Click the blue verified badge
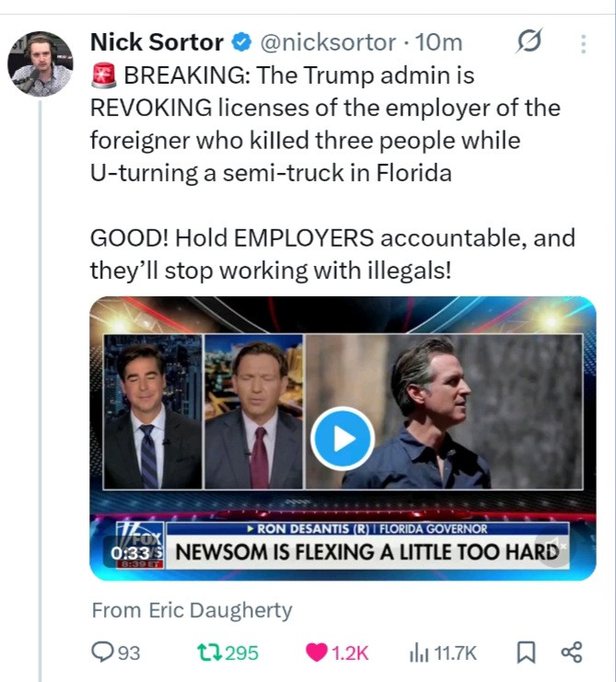This screenshot has width=616, height=682. coord(241,42)
